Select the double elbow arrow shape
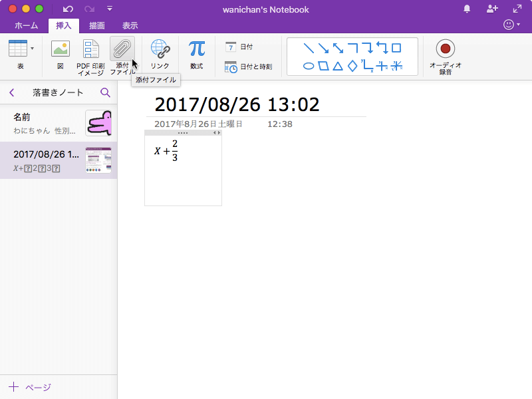 (382, 48)
